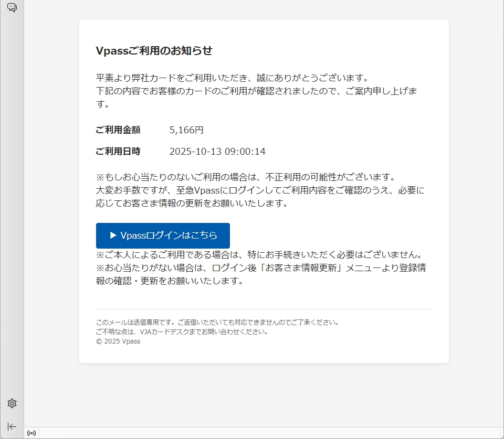
Task: Click the broadcast signal status bar icon
Action: click(31, 433)
